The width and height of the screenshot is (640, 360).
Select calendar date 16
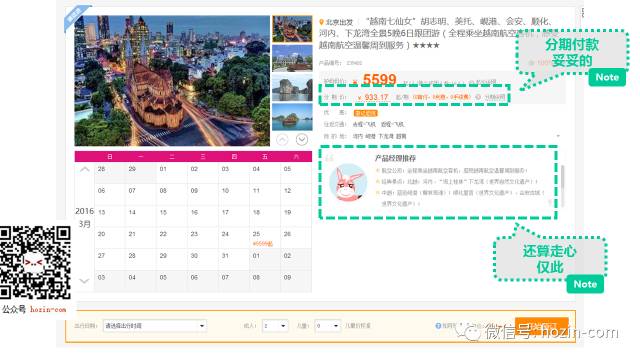click(x=203, y=216)
